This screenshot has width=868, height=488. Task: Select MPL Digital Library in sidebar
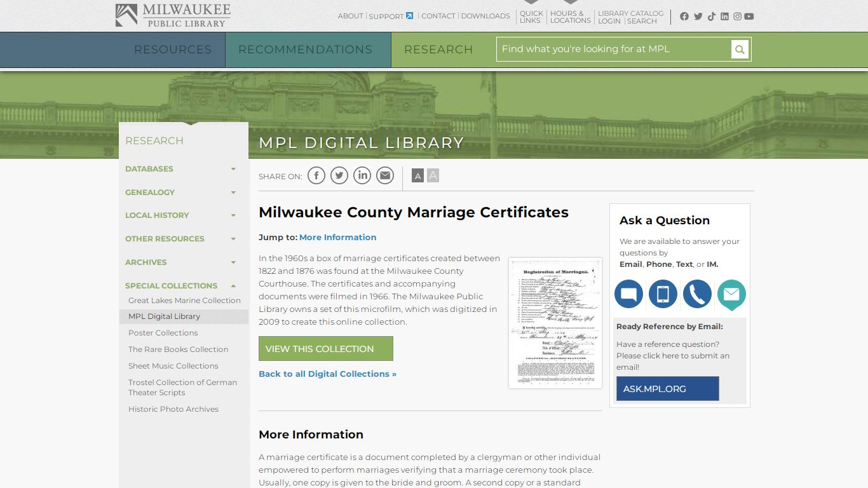164,316
